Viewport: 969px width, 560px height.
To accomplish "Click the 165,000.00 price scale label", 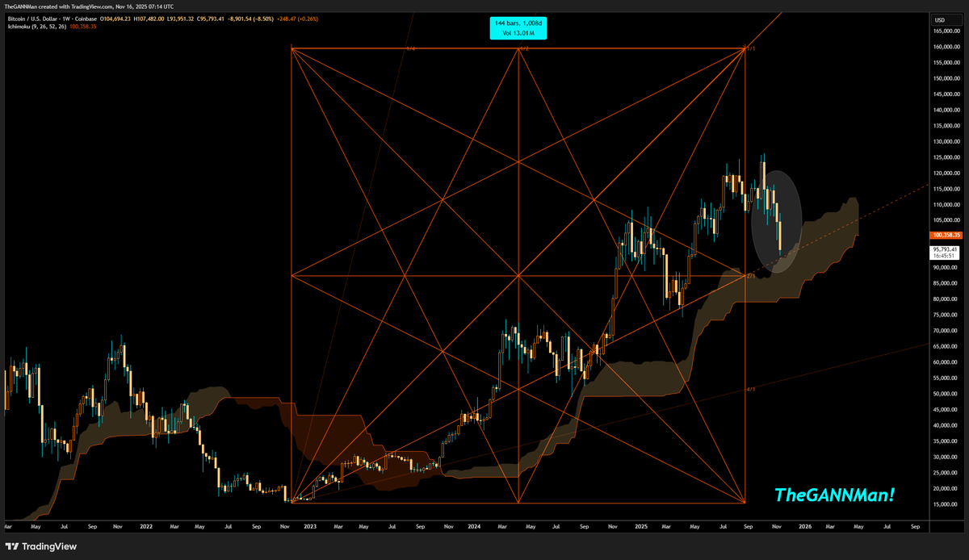I will pyautogui.click(x=946, y=31).
